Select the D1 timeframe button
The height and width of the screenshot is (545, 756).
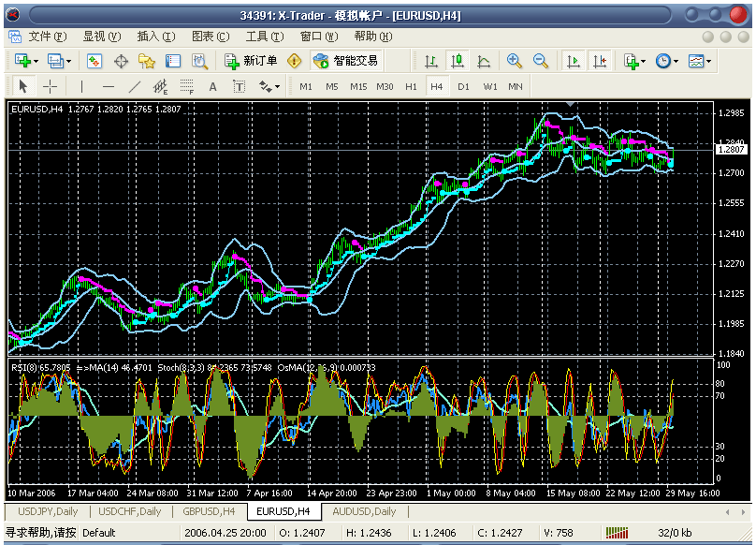coord(464,86)
